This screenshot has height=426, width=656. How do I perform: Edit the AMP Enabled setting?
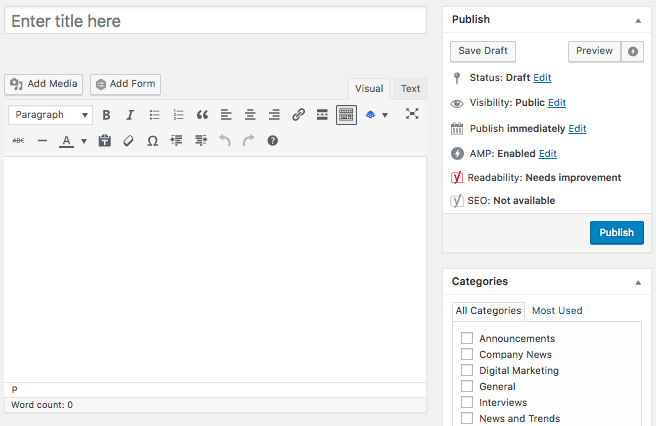[x=548, y=154]
